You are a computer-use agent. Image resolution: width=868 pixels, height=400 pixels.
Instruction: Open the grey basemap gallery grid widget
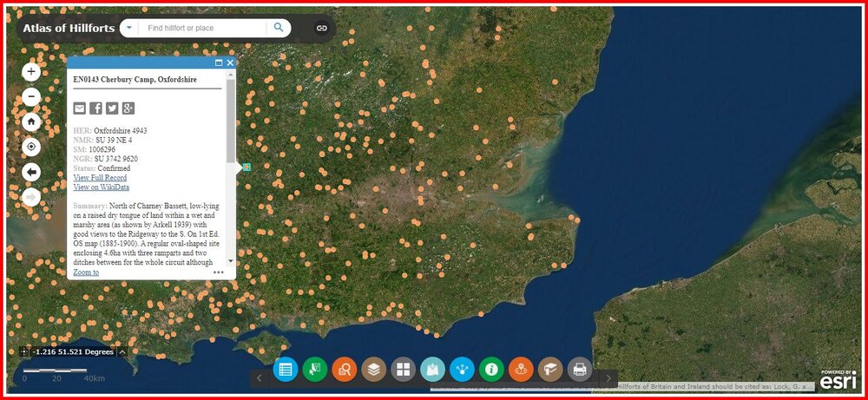pyautogui.click(x=403, y=369)
